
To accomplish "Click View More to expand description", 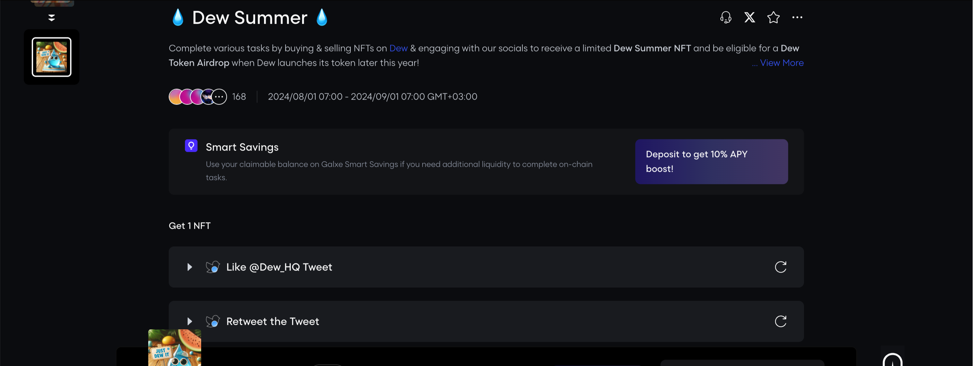I will click(x=781, y=63).
